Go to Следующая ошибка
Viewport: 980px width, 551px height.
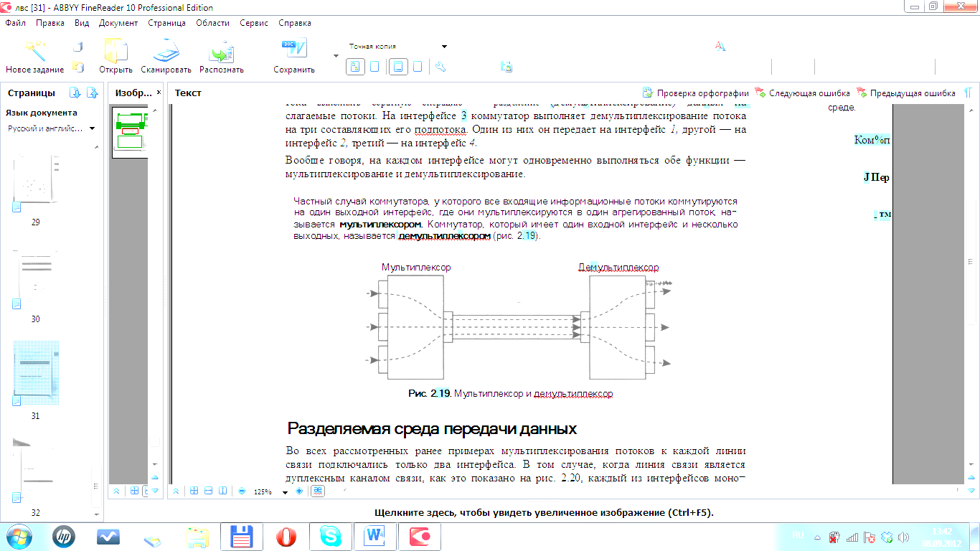click(802, 93)
